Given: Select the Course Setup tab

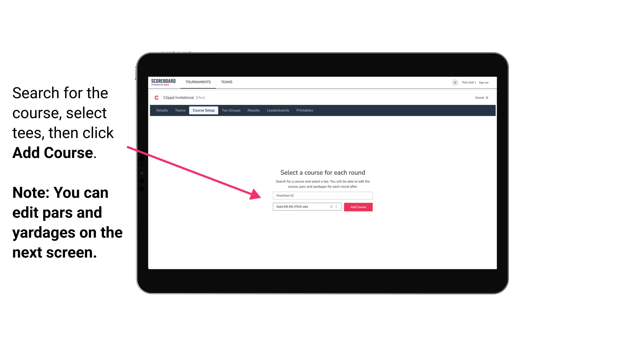Looking at the screenshot, I should point(204,110).
